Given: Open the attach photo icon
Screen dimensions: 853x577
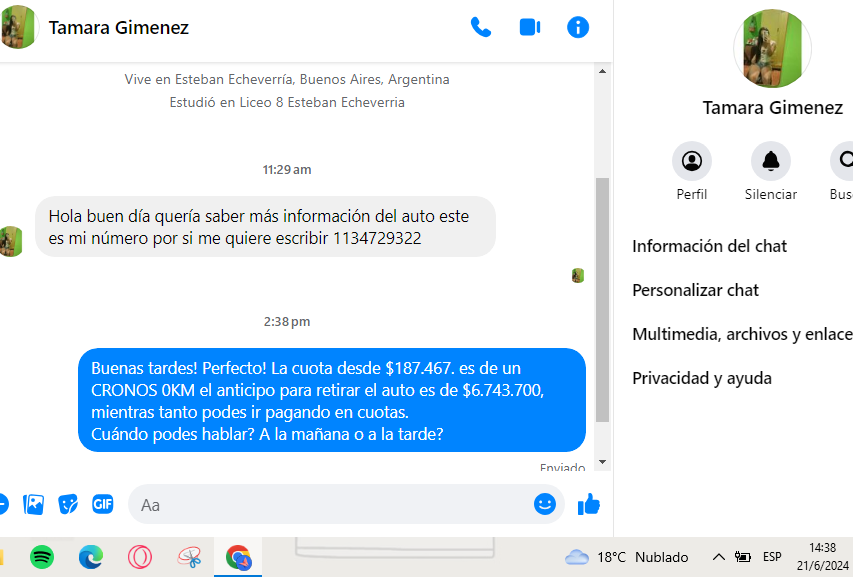Looking at the screenshot, I should 33,505.
